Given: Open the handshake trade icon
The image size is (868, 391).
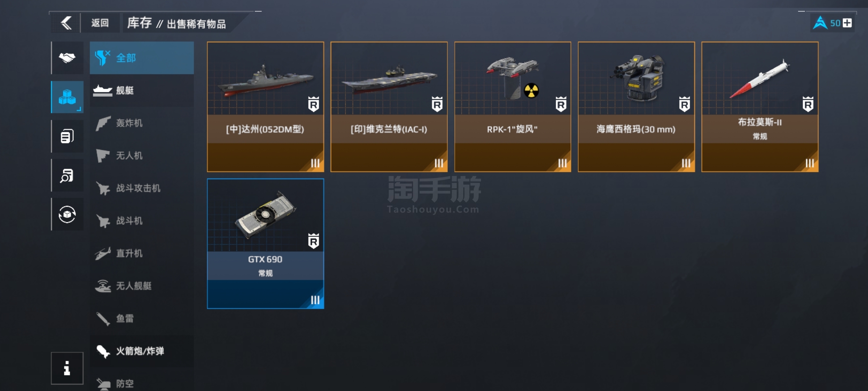Looking at the screenshot, I should (67, 58).
